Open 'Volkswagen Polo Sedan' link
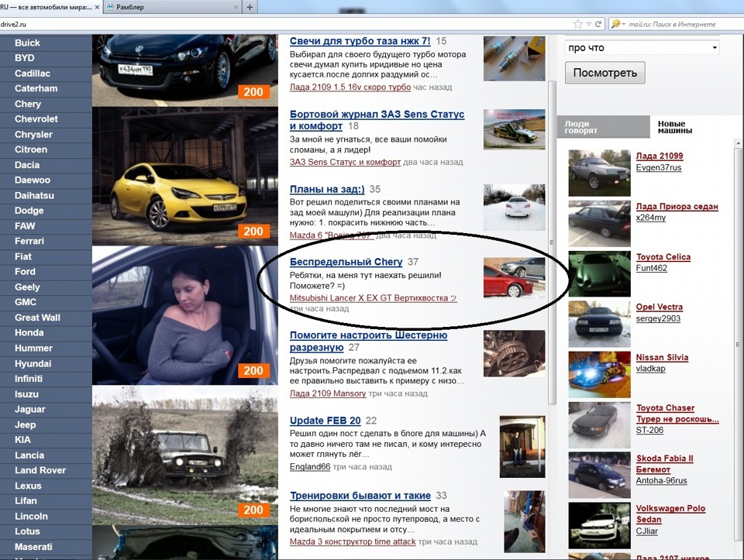 pyautogui.click(x=671, y=514)
